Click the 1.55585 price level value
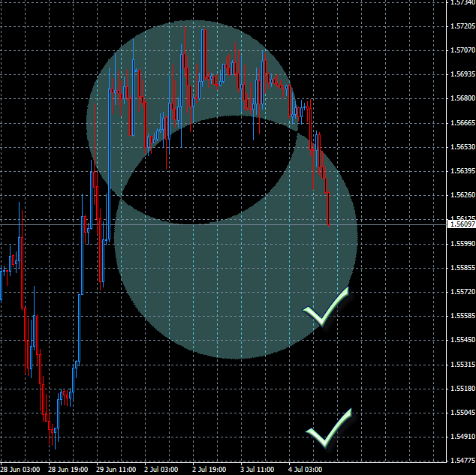Screen dimensions: 476x475 (462, 316)
